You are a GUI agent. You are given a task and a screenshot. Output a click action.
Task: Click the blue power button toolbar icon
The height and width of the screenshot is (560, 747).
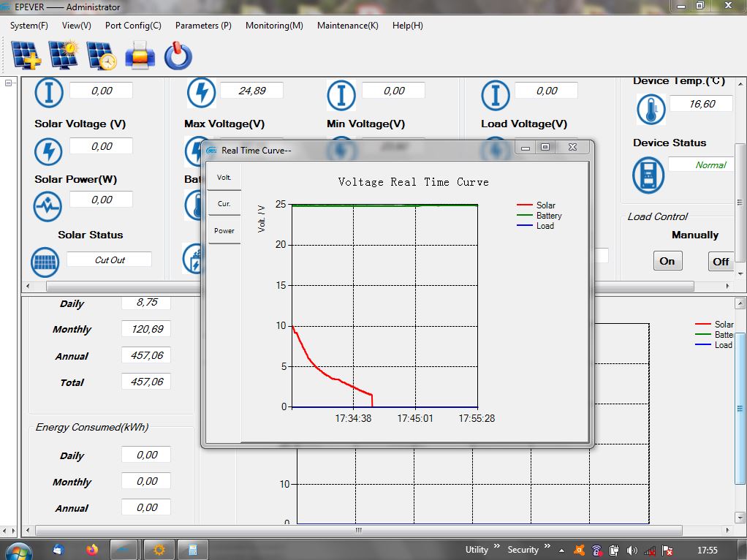point(178,56)
